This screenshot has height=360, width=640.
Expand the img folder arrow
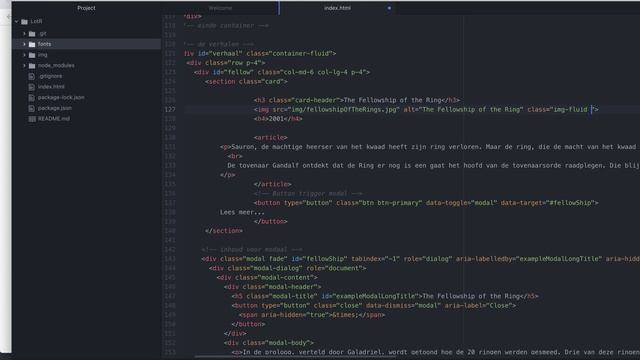click(x=24, y=55)
